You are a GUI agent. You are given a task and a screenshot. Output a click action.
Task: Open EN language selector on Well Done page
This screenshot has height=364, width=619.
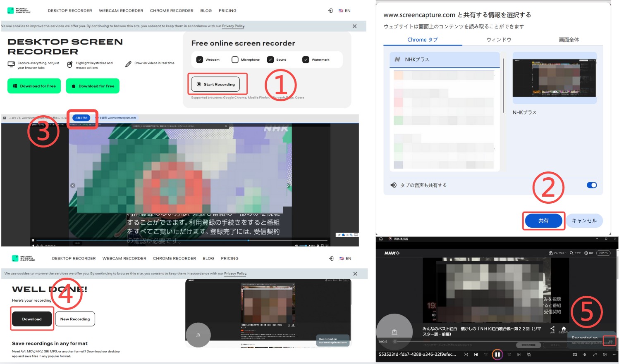pyautogui.click(x=345, y=258)
